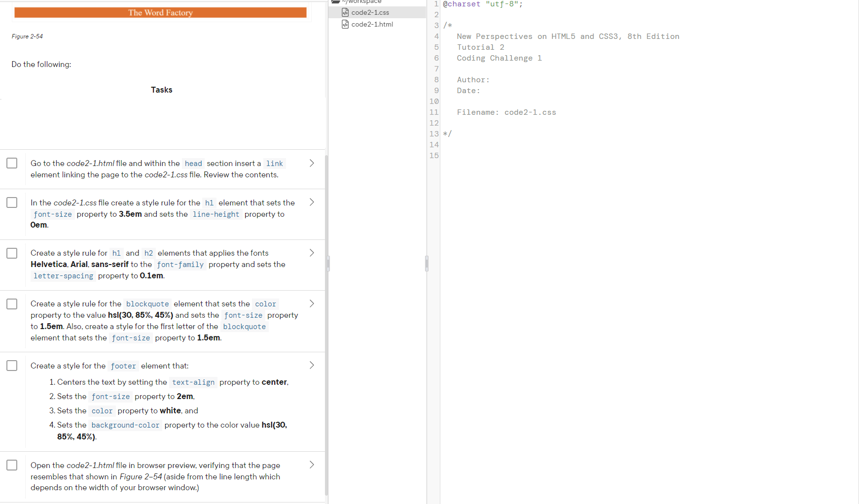Expand the Figure 2-54 preview task chevron
Image resolution: width=859 pixels, height=504 pixels.
312,464
